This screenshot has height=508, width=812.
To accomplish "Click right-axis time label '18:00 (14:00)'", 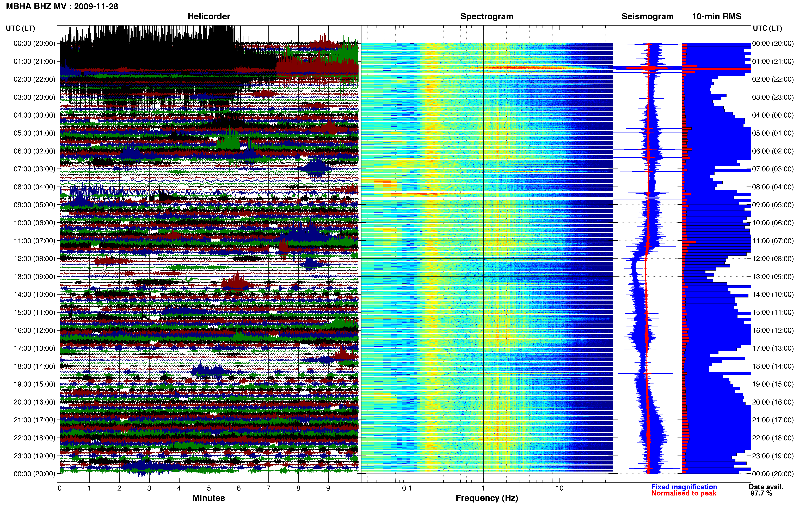I will click(x=773, y=366).
